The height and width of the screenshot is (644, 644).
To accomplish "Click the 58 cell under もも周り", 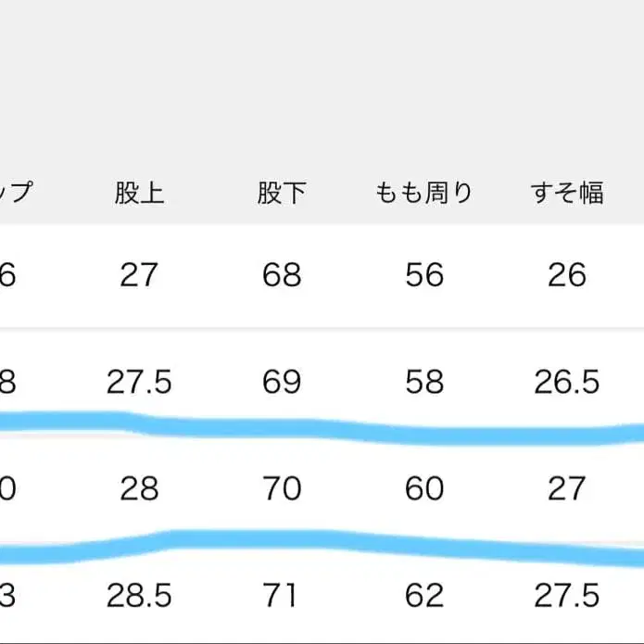I will (424, 382).
